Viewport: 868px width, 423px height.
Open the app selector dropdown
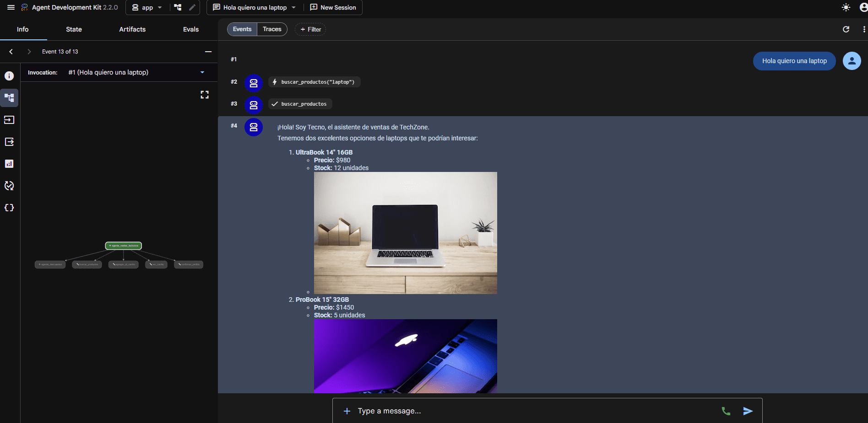pos(147,7)
